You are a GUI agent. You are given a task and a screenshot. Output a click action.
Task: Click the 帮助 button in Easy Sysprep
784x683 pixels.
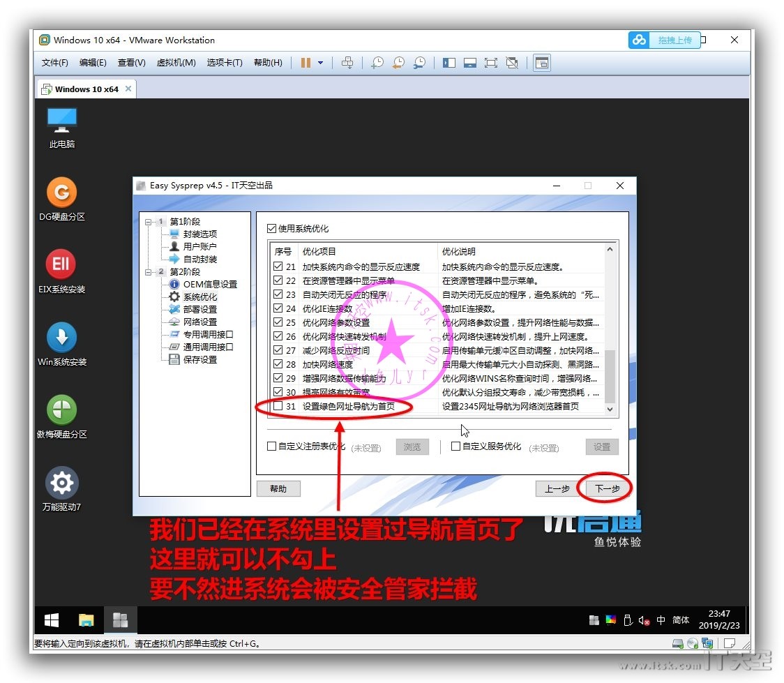pos(278,488)
